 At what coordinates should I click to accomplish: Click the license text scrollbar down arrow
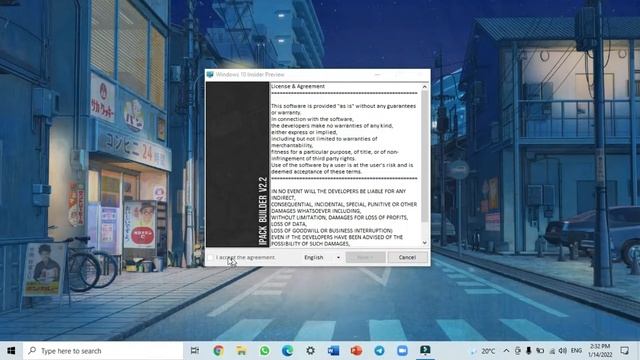424,243
